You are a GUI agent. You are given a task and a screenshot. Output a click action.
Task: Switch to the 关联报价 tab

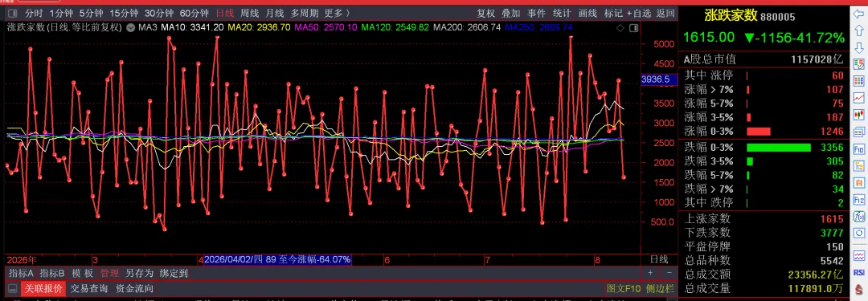43,288
